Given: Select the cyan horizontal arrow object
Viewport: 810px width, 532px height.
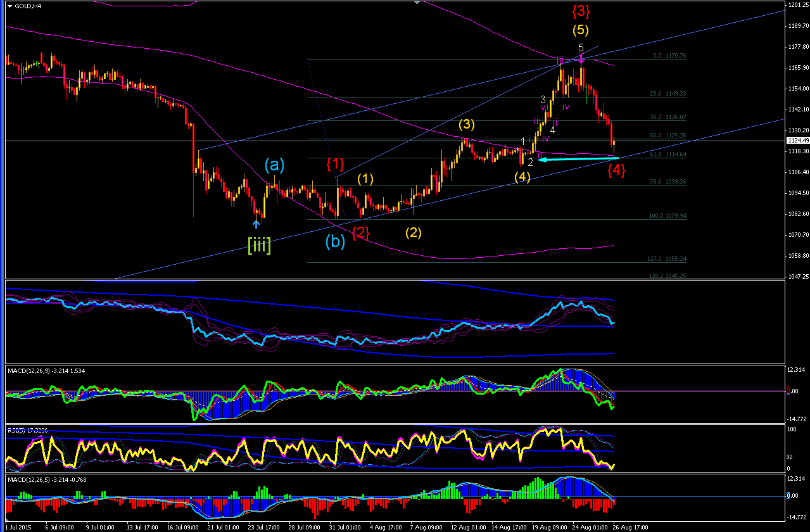Looking at the screenshot, I should pyautogui.click(x=578, y=158).
